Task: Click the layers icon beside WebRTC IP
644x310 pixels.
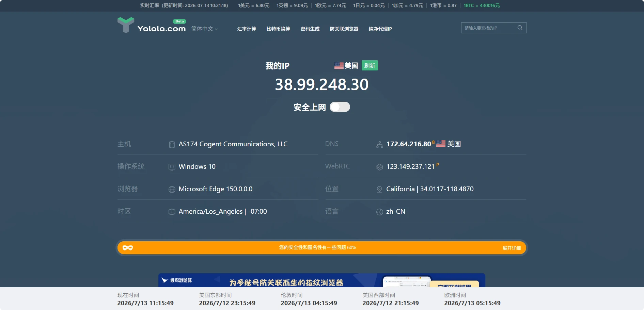Action: tap(379, 167)
